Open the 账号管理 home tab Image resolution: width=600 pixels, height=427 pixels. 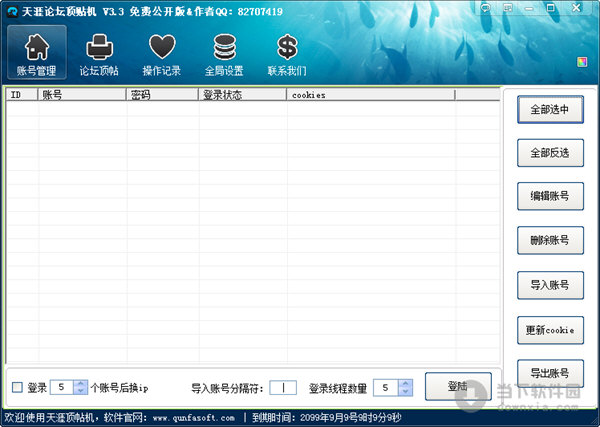[x=37, y=52]
